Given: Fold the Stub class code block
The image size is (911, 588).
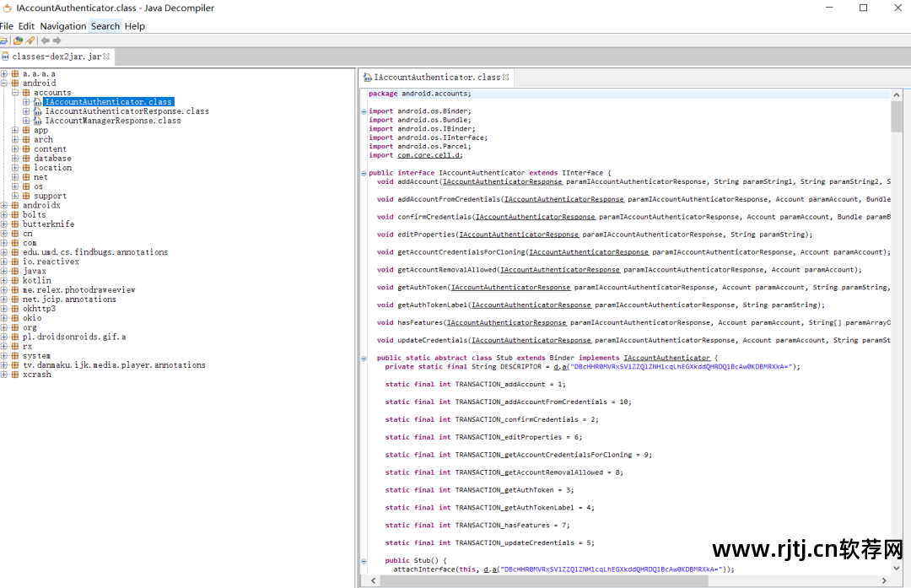Looking at the screenshot, I should (x=364, y=358).
